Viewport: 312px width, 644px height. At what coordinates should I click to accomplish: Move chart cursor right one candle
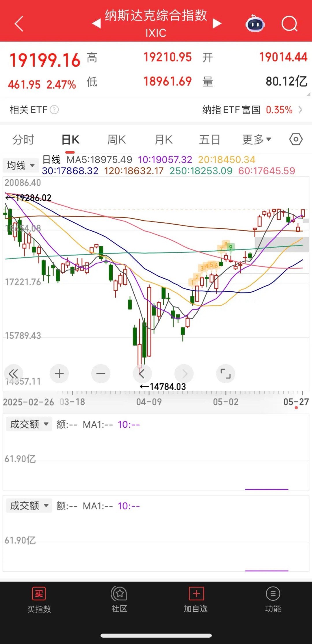pyautogui.click(x=184, y=374)
